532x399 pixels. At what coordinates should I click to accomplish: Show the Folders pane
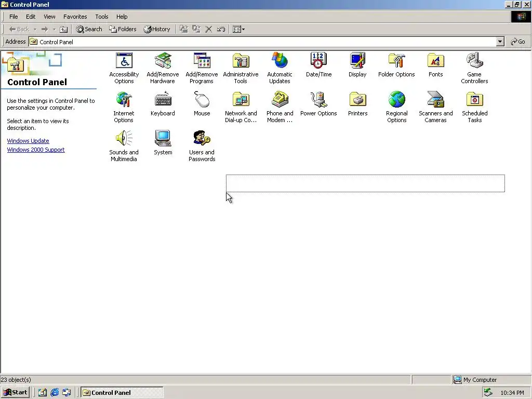[x=123, y=29]
